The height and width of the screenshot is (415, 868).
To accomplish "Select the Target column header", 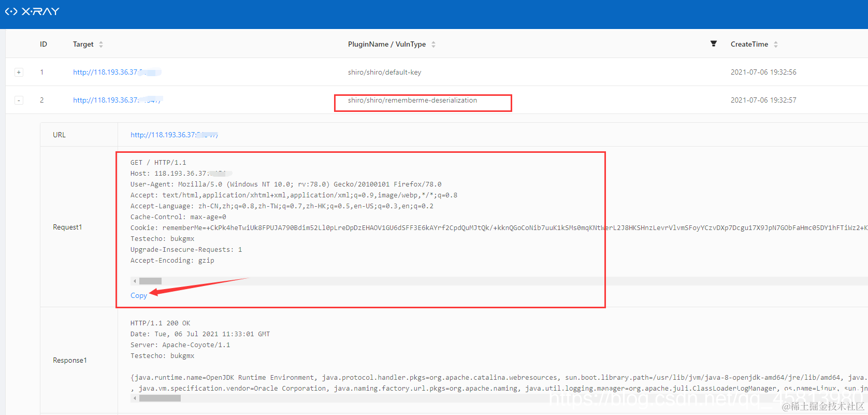I will 83,44.
